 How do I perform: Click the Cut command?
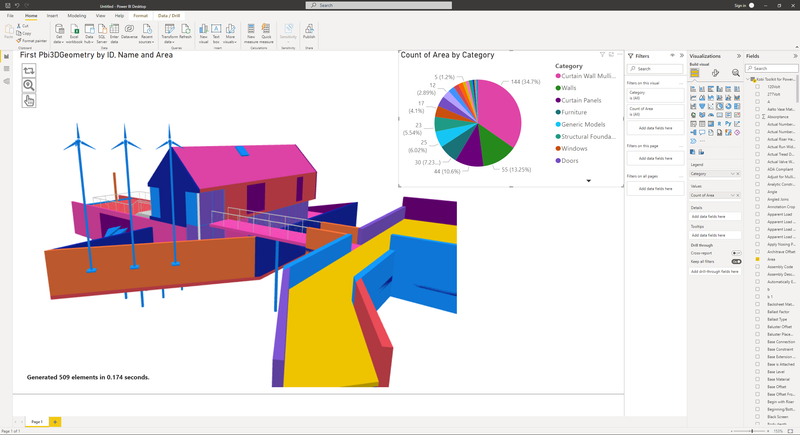coord(22,25)
